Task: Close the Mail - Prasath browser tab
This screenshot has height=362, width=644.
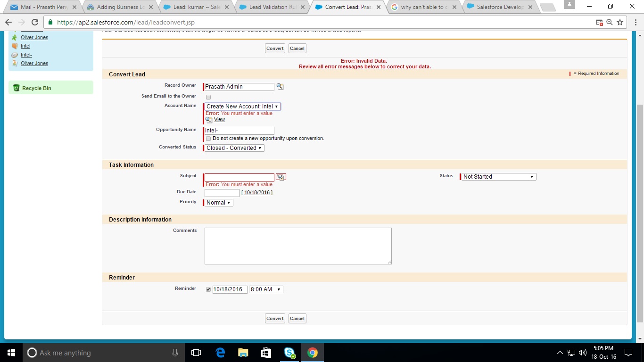Action: tap(74, 7)
